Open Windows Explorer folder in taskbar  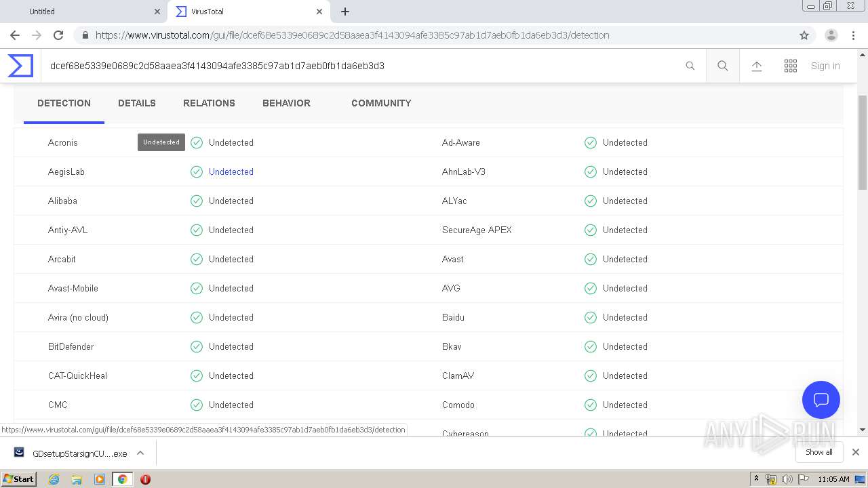(77, 479)
